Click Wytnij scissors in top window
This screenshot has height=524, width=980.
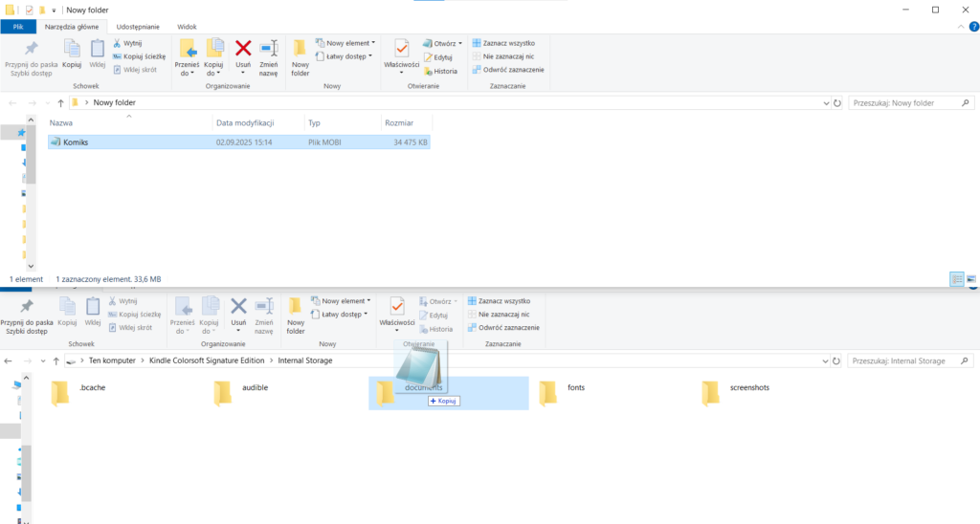tap(127, 43)
